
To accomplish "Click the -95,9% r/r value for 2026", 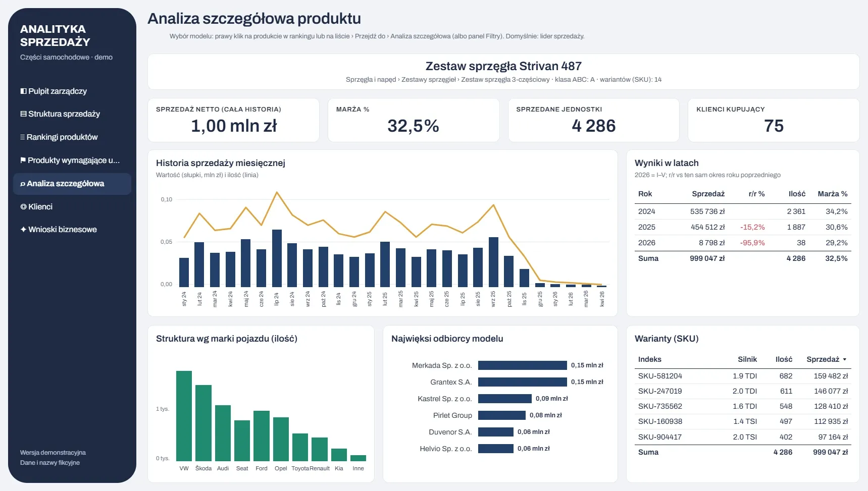I will pos(752,243).
